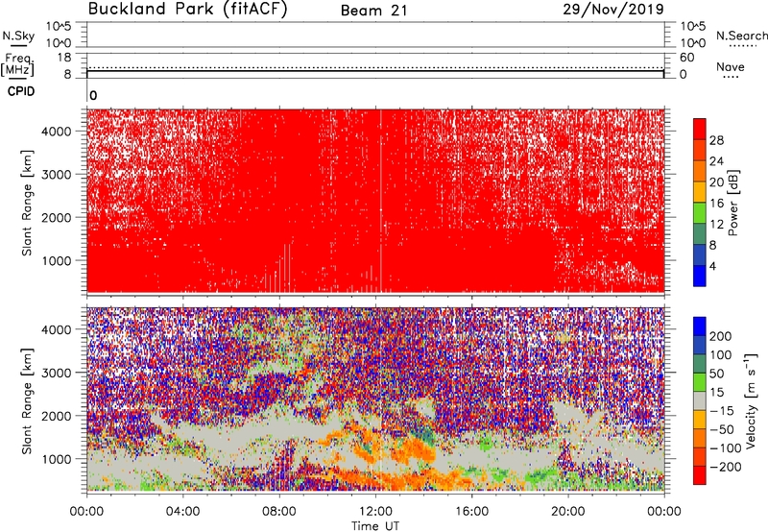Select the "Beam 21" label
The width and height of the screenshot is (768, 532).
[x=373, y=11]
